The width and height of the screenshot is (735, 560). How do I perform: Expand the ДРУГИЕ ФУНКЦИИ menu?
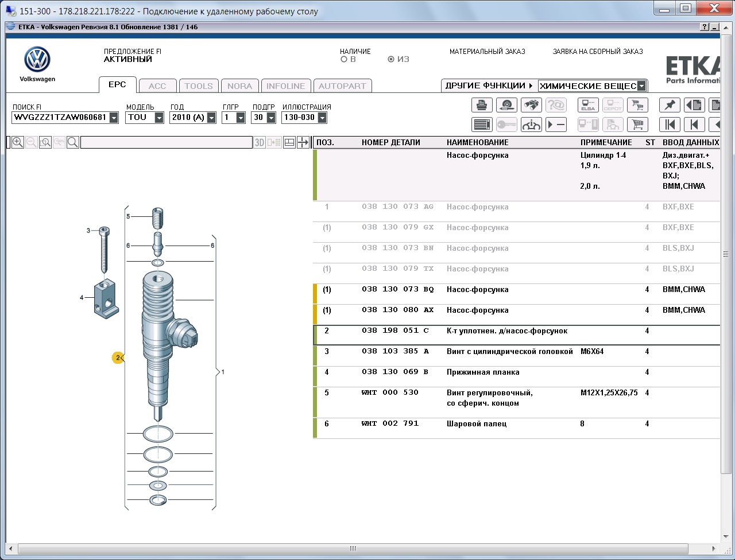point(489,85)
